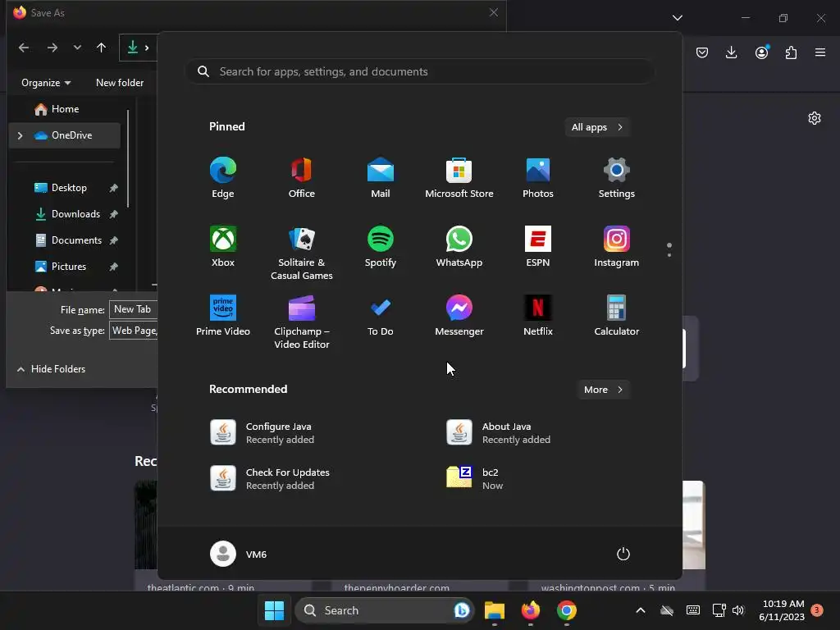This screenshot has height=630, width=840.
Task: Launch the Xbox app
Action: 223,246
